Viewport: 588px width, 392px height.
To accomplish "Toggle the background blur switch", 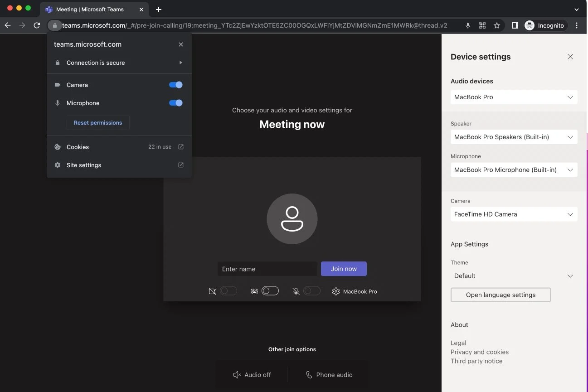I will pos(270,290).
